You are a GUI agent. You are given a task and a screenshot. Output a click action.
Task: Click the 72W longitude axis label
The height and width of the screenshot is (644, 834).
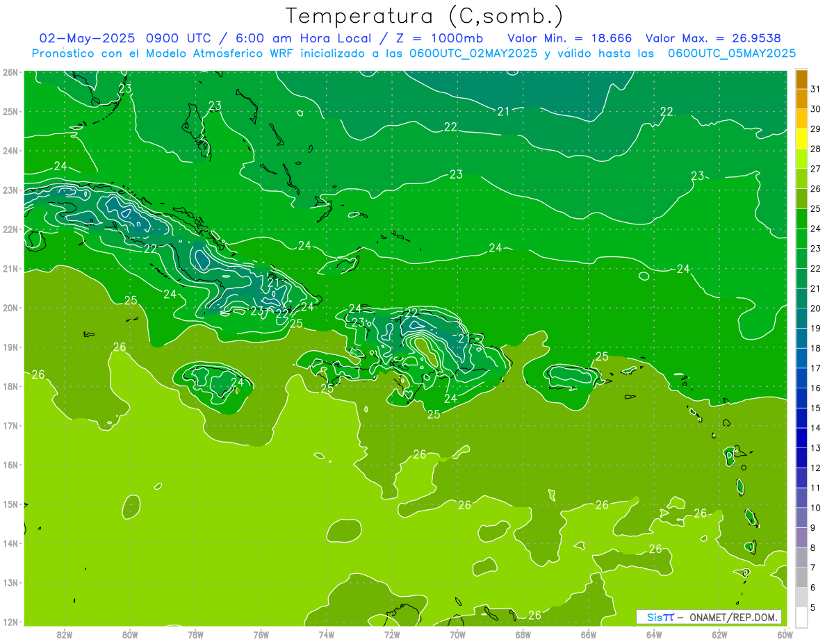tap(392, 635)
